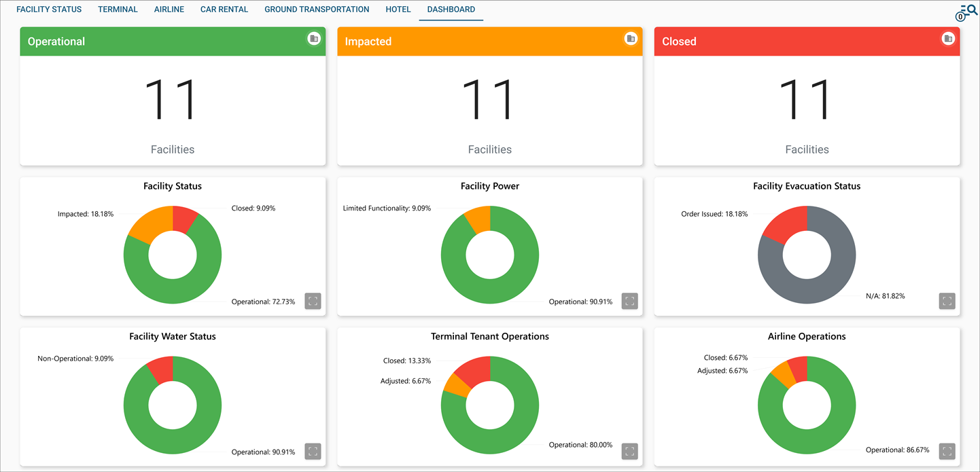The height and width of the screenshot is (472, 980).
Task: Click the facility icon on the Operational card
Action: [313, 39]
